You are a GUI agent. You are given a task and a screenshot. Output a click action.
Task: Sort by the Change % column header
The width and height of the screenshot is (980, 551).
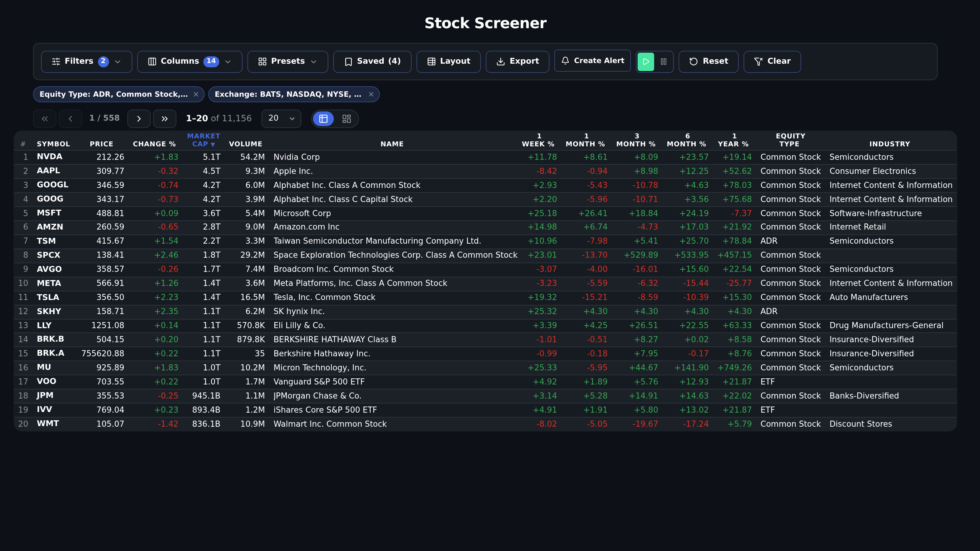[x=154, y=144]
